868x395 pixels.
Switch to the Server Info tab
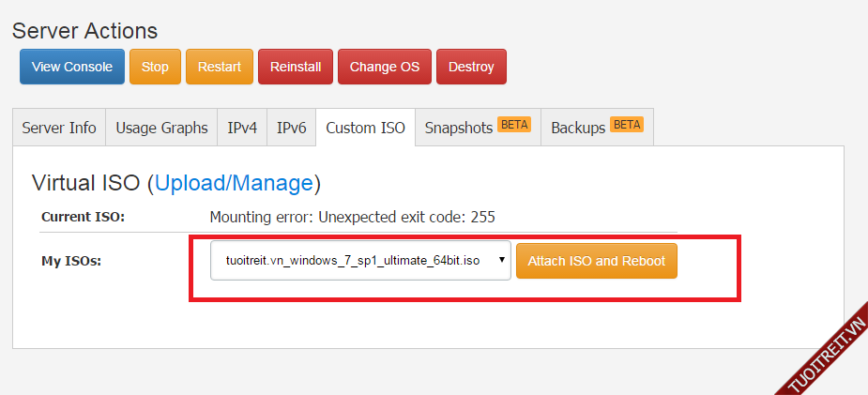click(59, 128)
